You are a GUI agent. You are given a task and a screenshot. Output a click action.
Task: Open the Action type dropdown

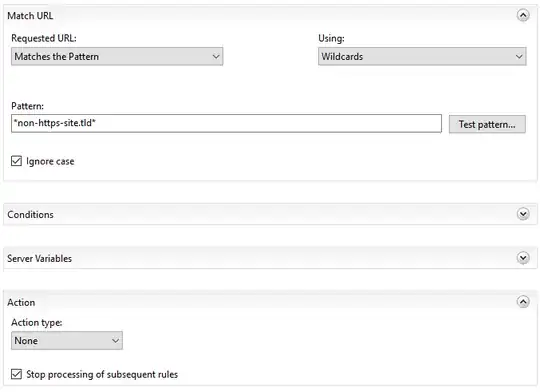pos(67,341)
